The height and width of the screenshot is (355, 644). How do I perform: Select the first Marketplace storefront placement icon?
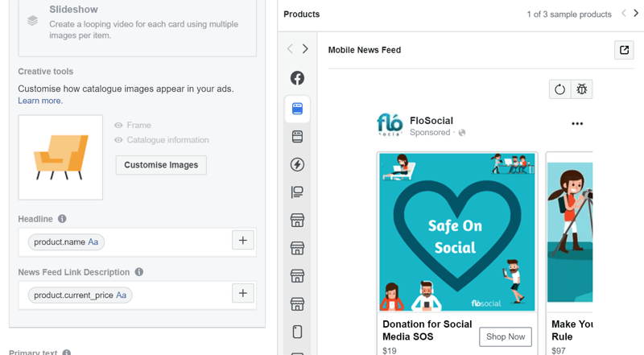click(x=297, y=220)
